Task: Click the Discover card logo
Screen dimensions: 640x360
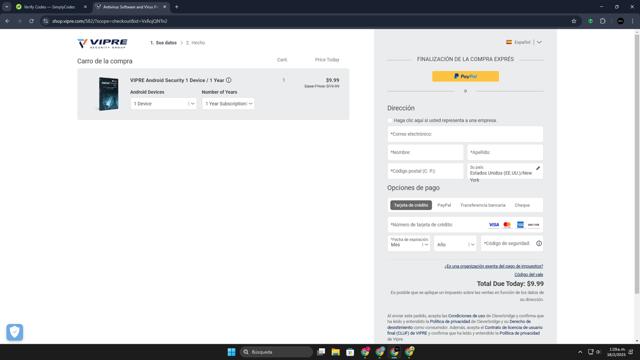Action: (533, 224)
